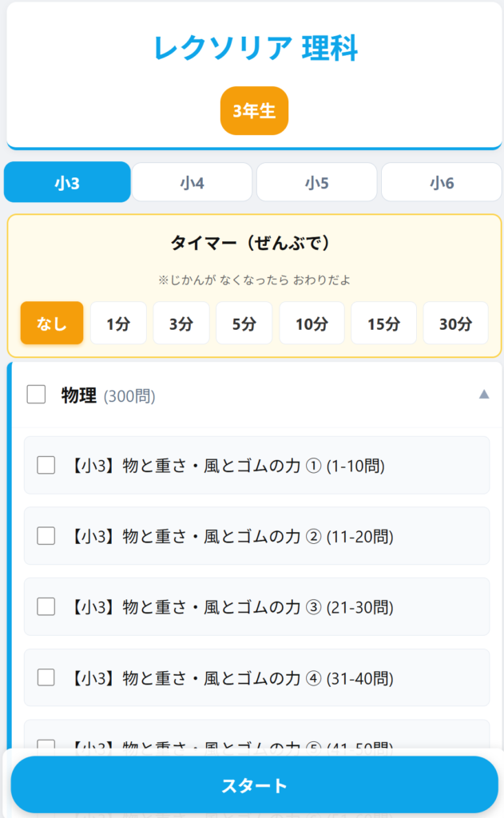Set the timer to 30分
Viewport: 504px width, 818px height.
(455, 324)
